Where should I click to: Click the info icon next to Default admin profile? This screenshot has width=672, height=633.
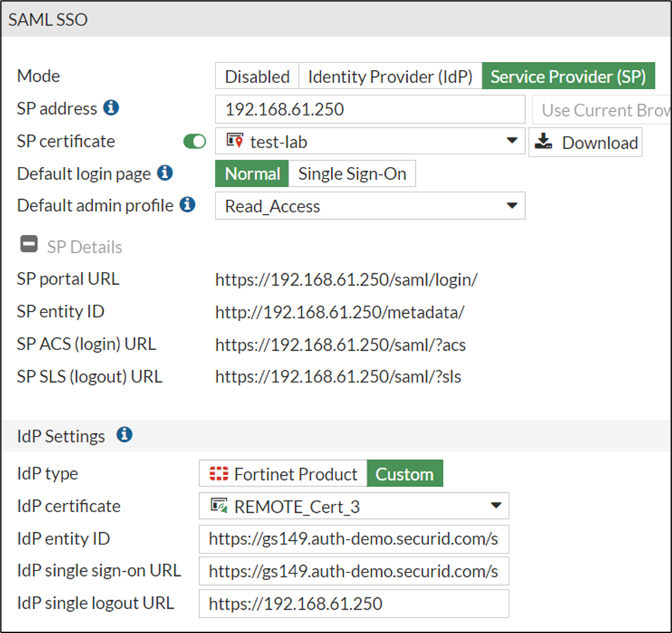coord(187,205)
